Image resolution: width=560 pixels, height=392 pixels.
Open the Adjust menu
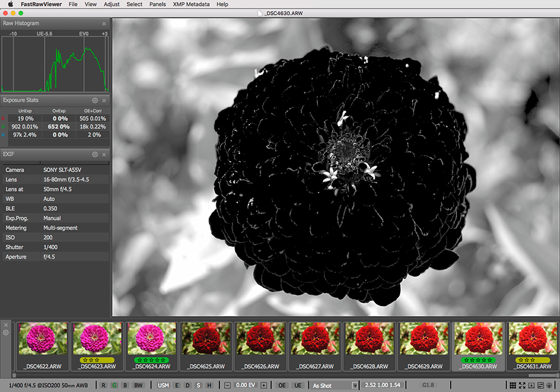tap(111, 5)
